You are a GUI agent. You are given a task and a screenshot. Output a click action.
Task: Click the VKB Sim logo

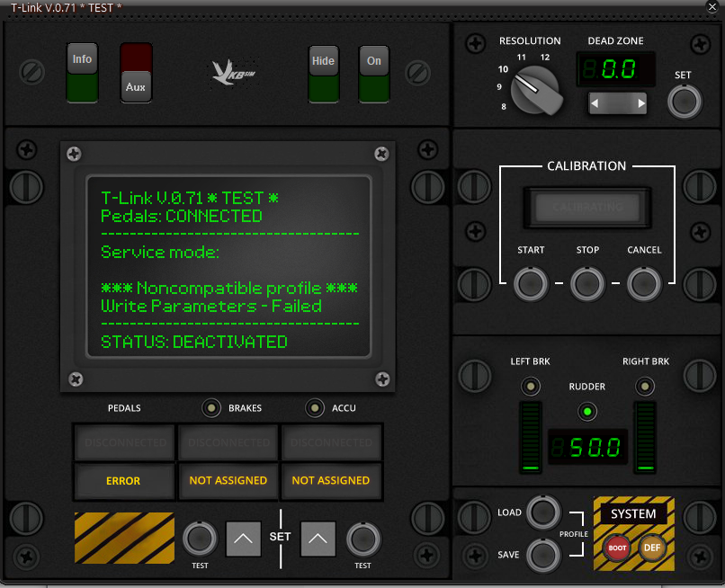click(233, 73)
